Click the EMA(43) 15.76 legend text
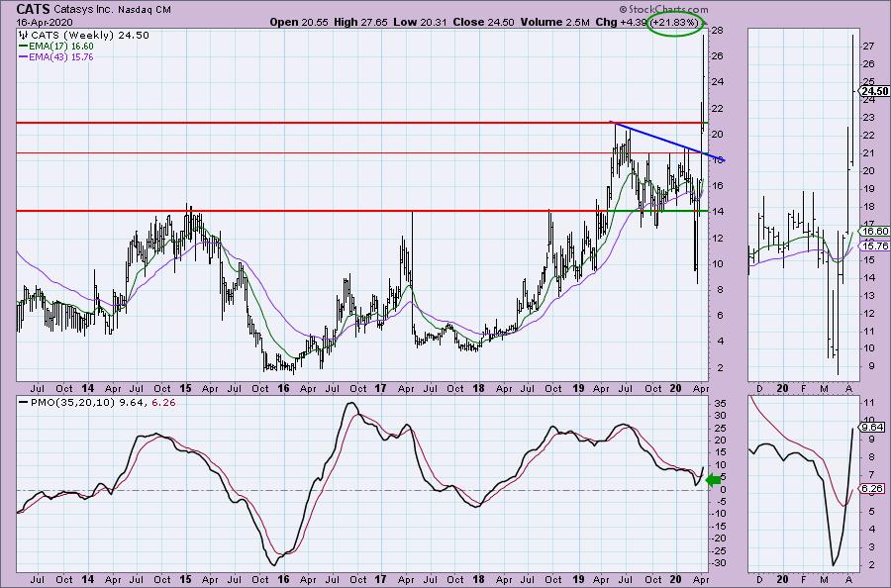This screenshot has width=891, height=588. click(61, 56)
